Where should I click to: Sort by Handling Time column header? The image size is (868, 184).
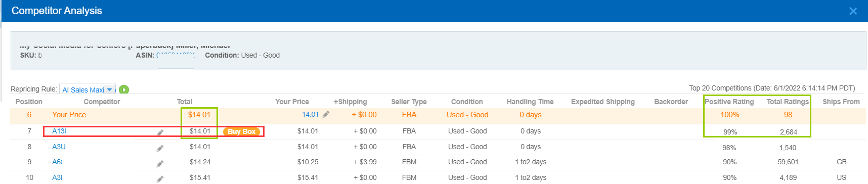click(530, 102)
